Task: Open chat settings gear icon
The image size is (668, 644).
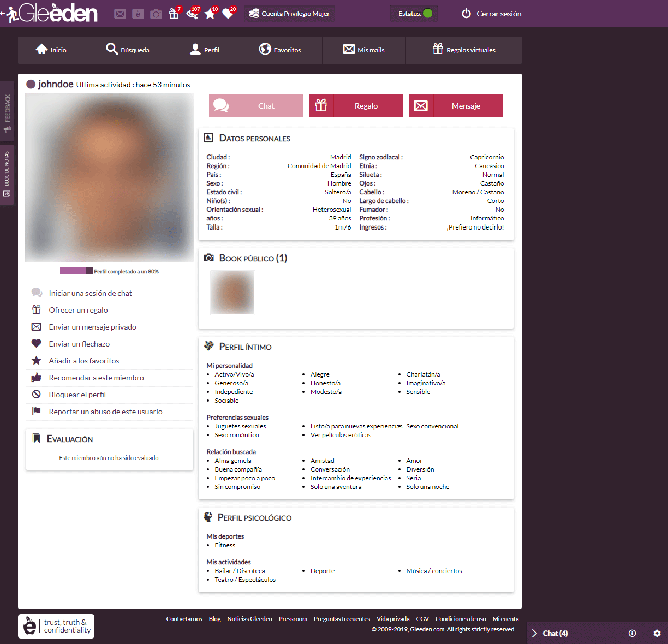Action: [657, 633]
